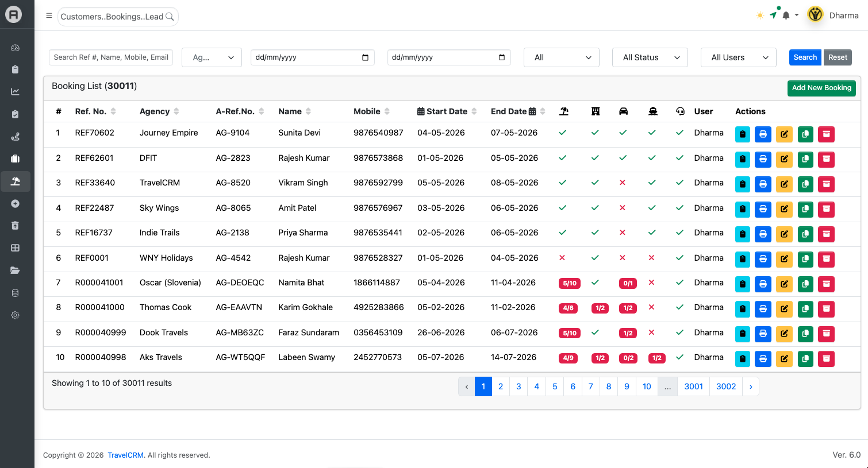The width and height of the screenshot is (868, 468).
Task: Sort the table by Agency column
Action: 176,111
